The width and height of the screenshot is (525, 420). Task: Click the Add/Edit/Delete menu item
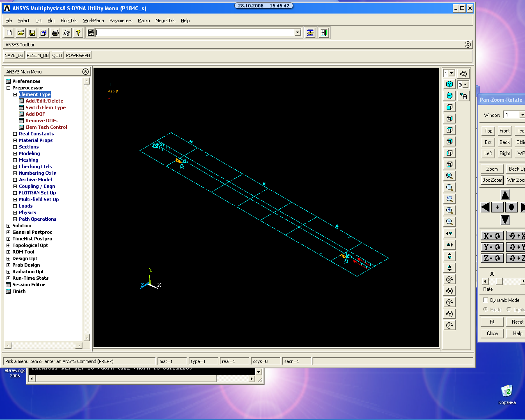(x=44, y=101)
